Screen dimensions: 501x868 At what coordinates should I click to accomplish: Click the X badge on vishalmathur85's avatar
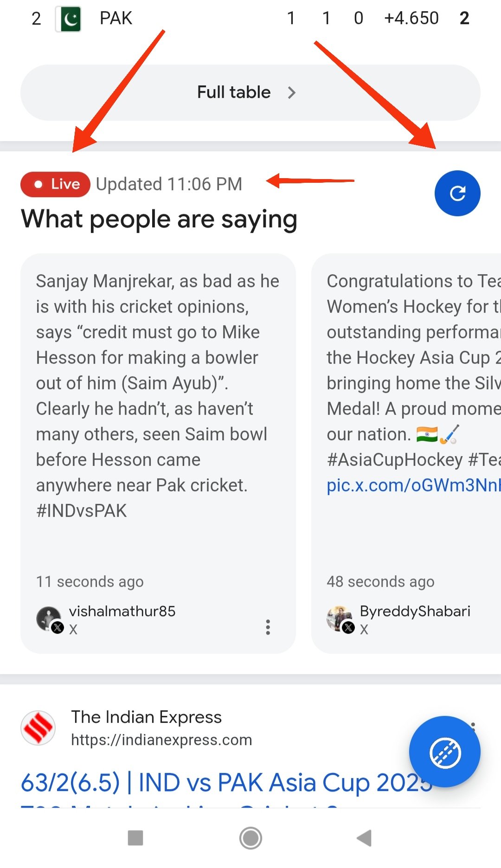click(x=57, y=628)
